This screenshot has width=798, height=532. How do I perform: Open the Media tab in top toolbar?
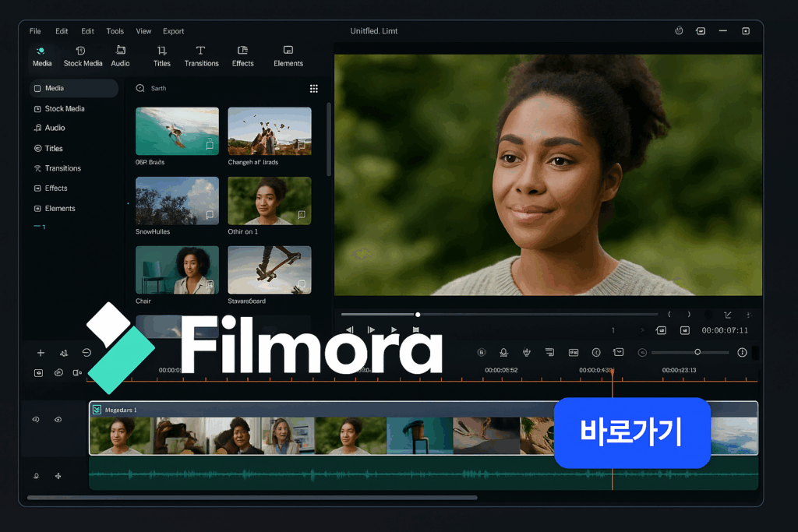tap(42, 56)
